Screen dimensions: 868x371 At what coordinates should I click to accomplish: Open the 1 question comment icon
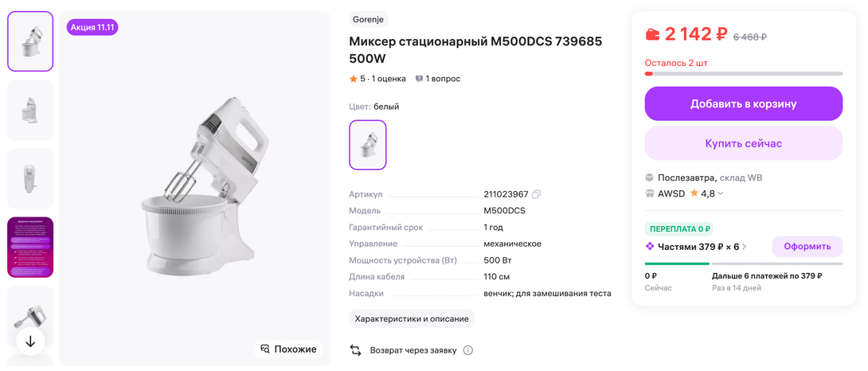pos(419,79)
